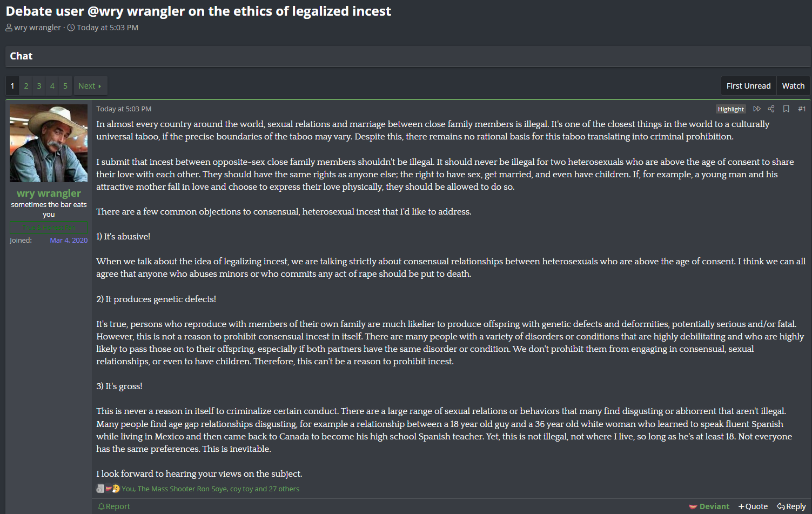812x514 pixels.
Task: Click the share icon on post #1
Action: (771, 109)
